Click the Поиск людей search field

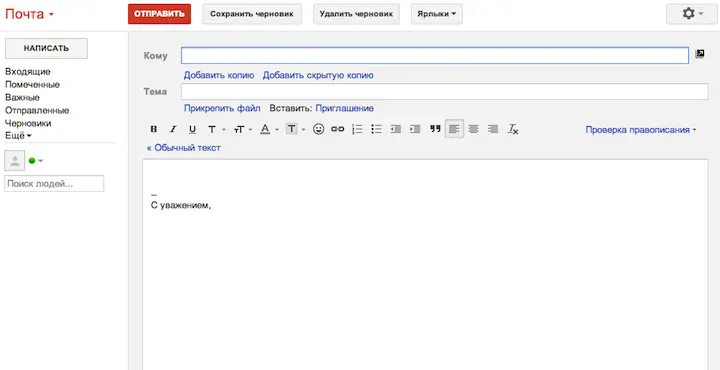54,184
